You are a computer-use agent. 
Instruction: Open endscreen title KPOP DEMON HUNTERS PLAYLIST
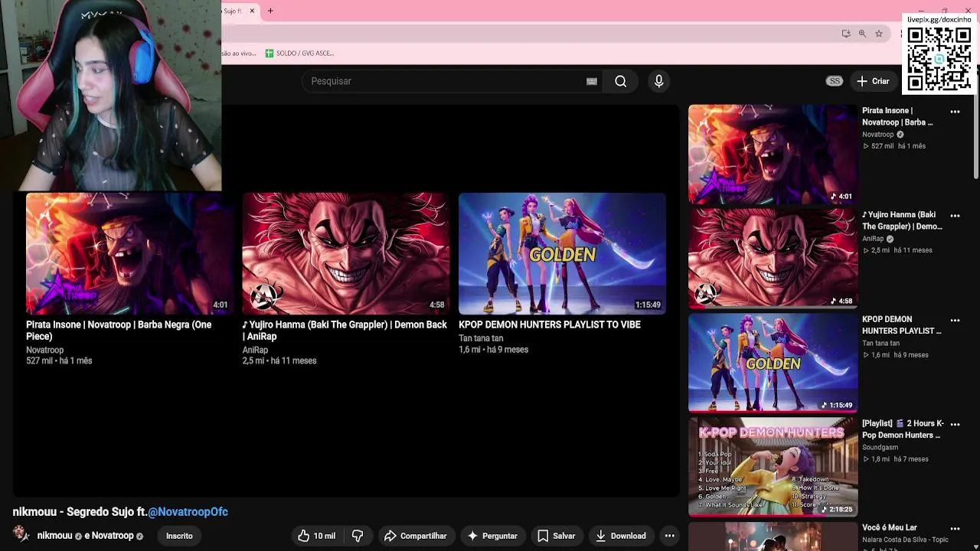tap(550, 324)
